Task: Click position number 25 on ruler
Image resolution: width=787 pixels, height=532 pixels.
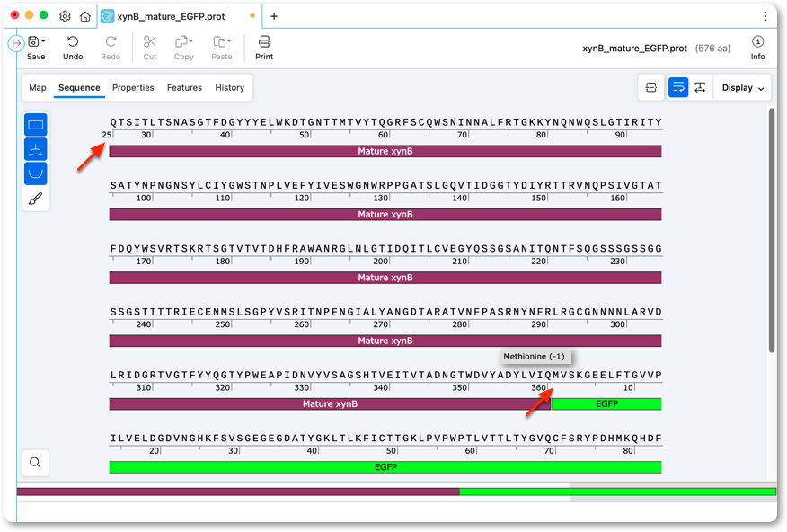Action: pyautogui.click(x=106, y=135)
